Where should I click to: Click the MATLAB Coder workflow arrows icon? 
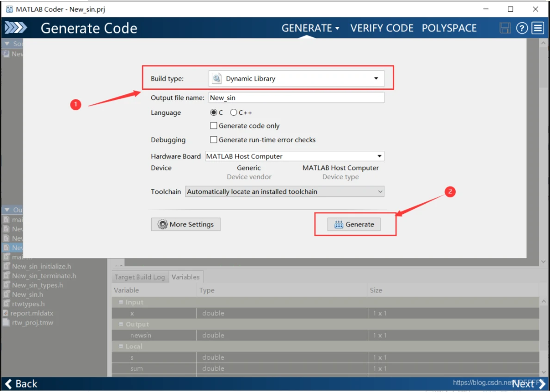(15, 28)
